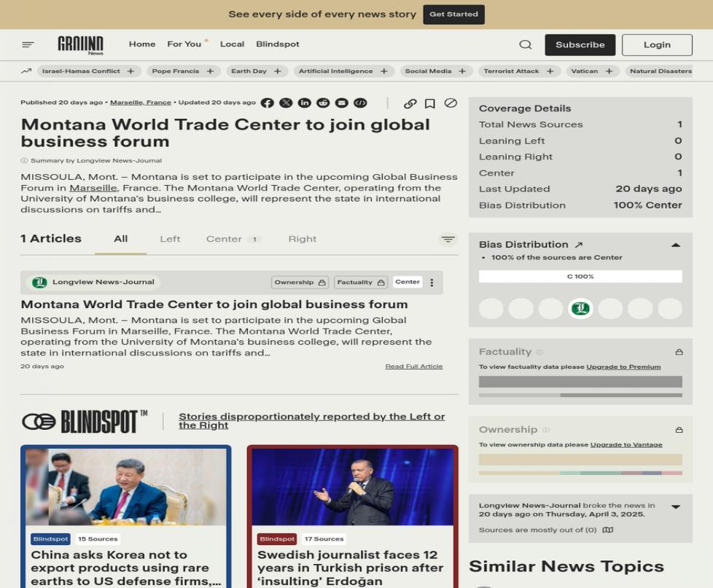713x588 pixels.
Task: Open Stories disproportionately reported link
Action: 312,420
